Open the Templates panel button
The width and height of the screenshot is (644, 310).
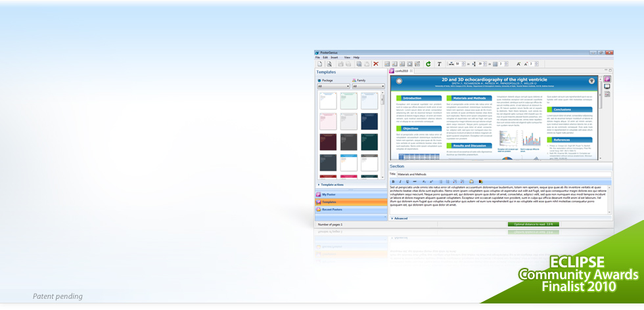pos(351,202)
